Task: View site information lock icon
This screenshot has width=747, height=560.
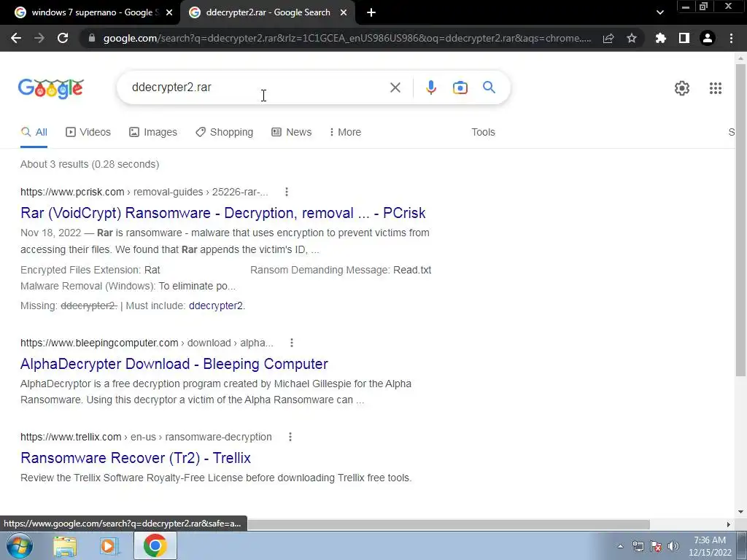Action: coord(92,38)
